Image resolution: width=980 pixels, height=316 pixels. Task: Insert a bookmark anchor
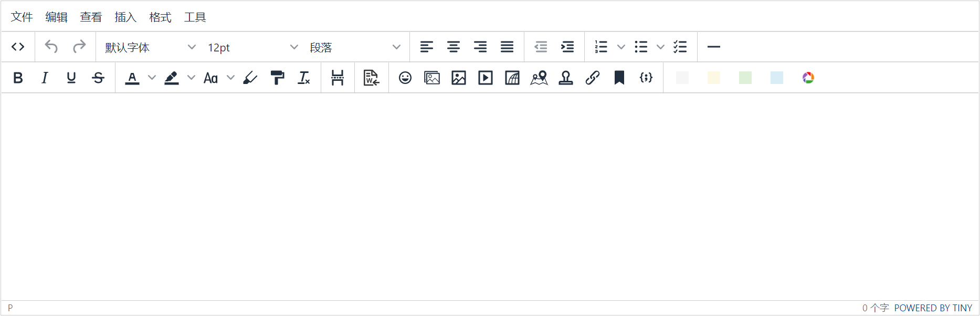[619, 78]
